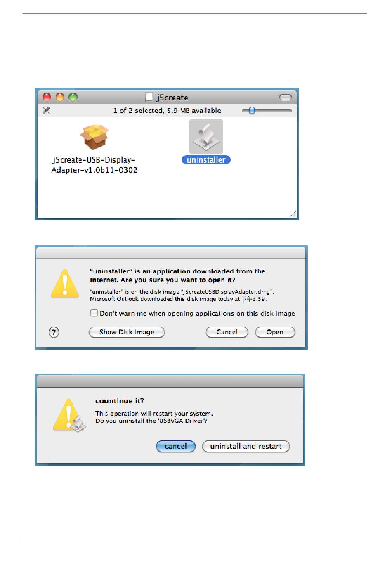The image size is (392, 566).
Task: Adjust the icon size slider
Action: (267, 111)
